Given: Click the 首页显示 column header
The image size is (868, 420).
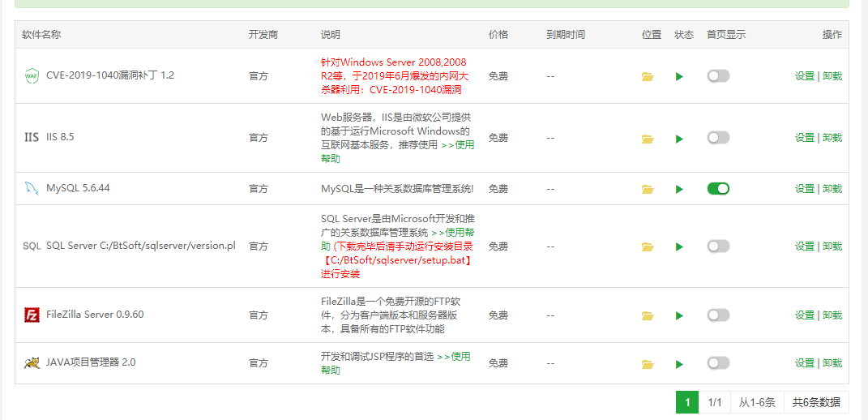Looking at the screenshot, I should pyautogui.click(x=726, y=34).
